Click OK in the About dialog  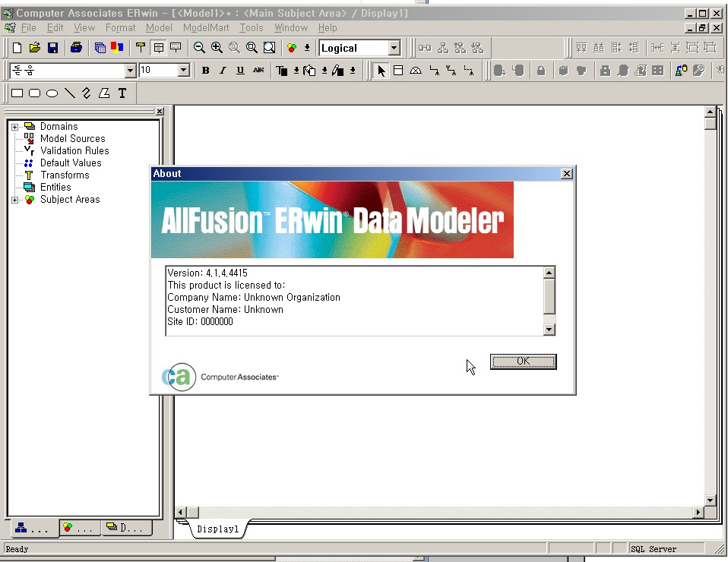(524, 362)
